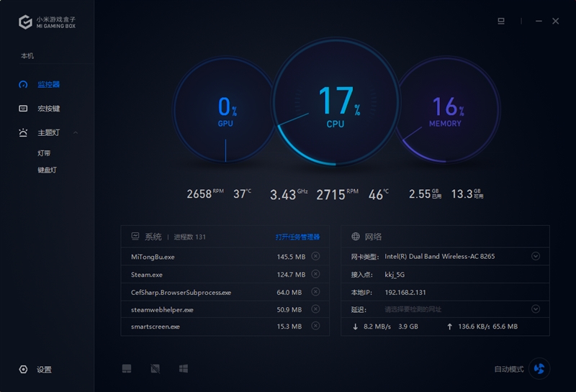Click the MiTongBu.exe process name
576x392 pixels.
click(153, 257)
